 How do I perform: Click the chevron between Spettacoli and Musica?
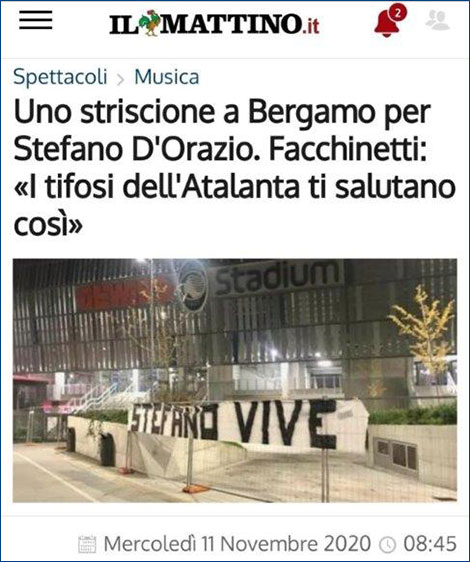click(121, 79)
